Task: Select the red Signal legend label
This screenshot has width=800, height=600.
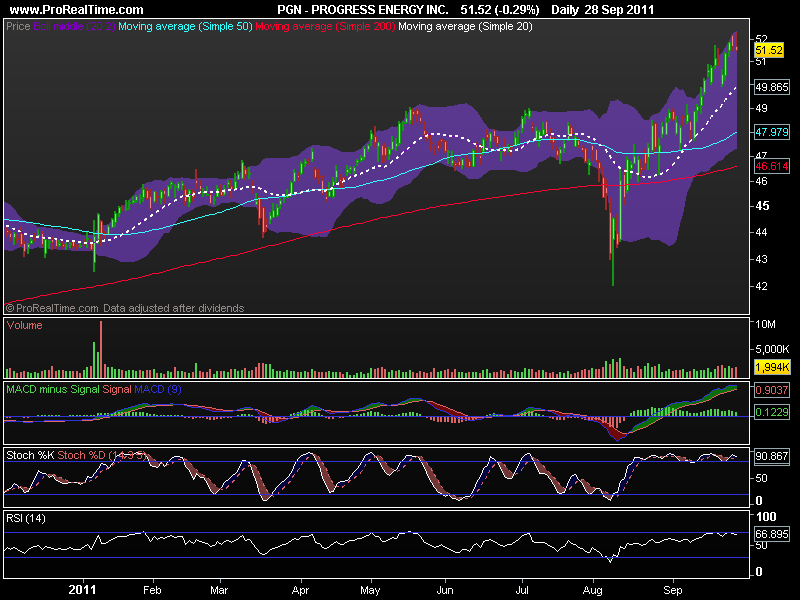Action: click(x=117, y=389)
